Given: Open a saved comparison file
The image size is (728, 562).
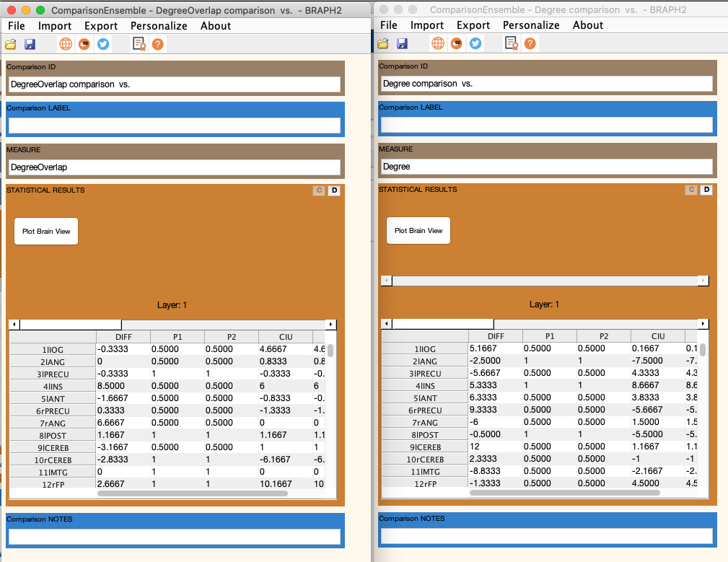Looking at the screenshot, I should [x=12, y=44].
